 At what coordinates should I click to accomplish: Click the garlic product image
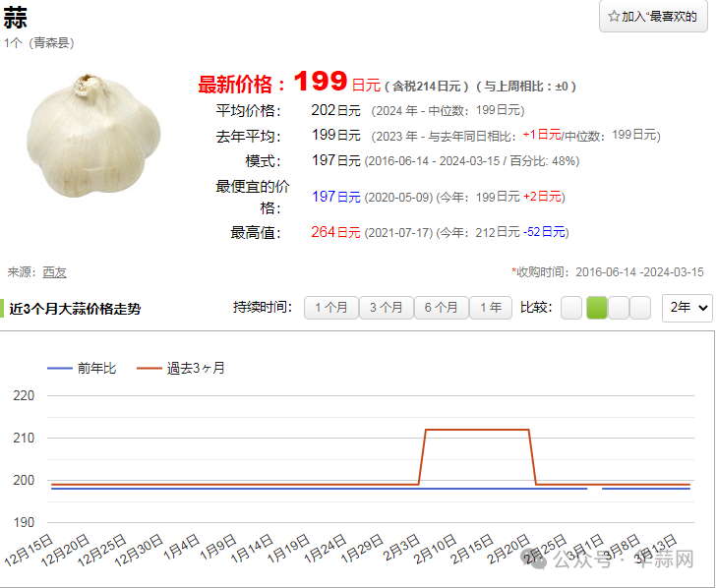pyautogui.click(x=93, y=136)
